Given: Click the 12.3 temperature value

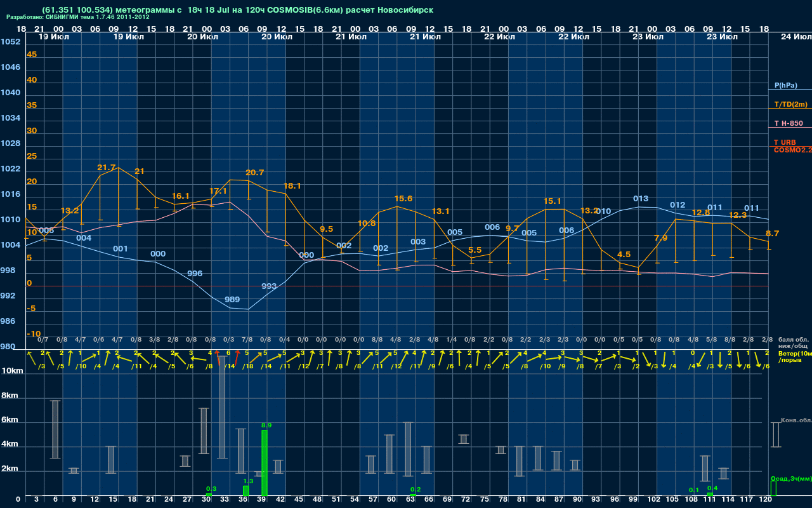Looking at the screenshot, I should [738, 215].
